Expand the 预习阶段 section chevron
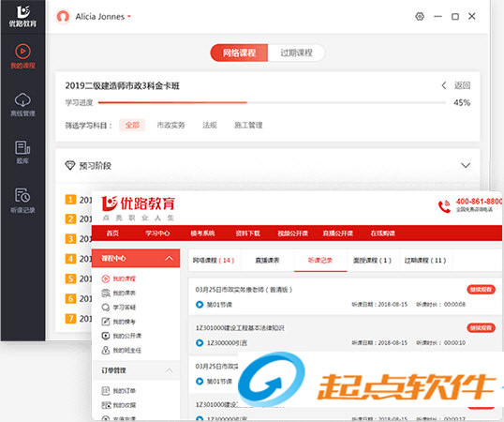504x422 pixels. (466, 165)
